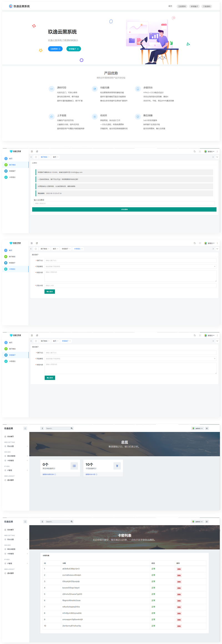
Task: Click the 售后保障 shield icon
Action: pyautogui.click(x=138, y=117)
